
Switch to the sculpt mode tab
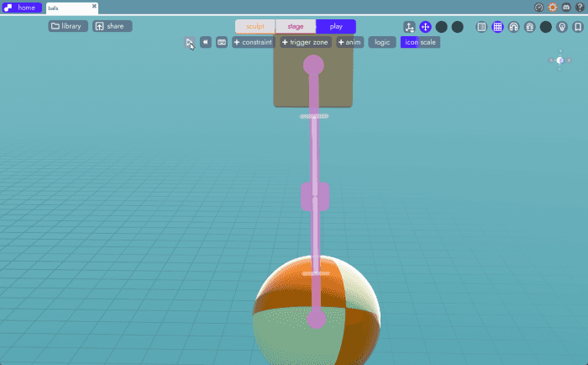255,26
